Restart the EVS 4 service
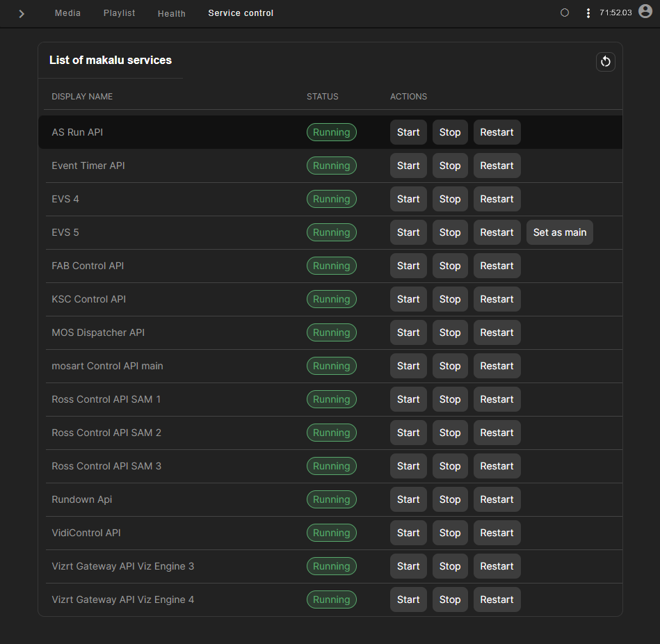 [497, 199]
